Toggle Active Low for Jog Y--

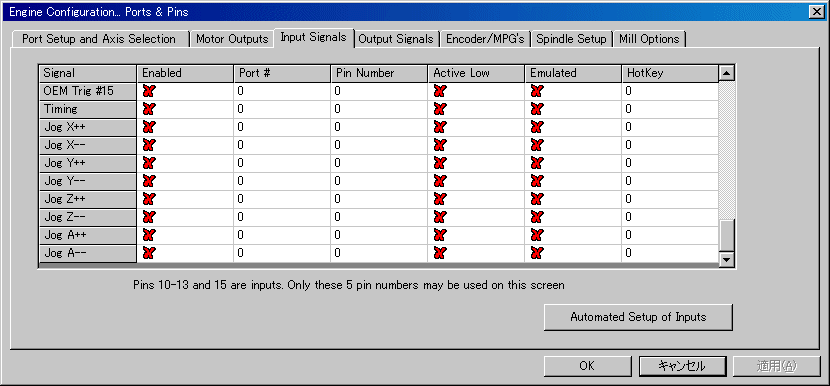point(440,181)
